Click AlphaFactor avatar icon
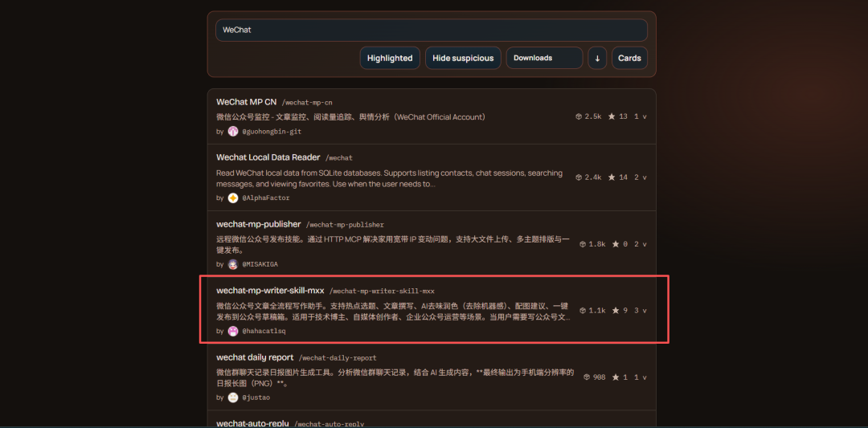This screenshot has width=868, height=428. coord(233,198)
